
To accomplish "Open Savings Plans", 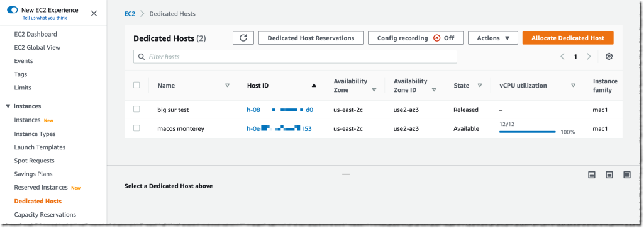I will click(33, 174).
